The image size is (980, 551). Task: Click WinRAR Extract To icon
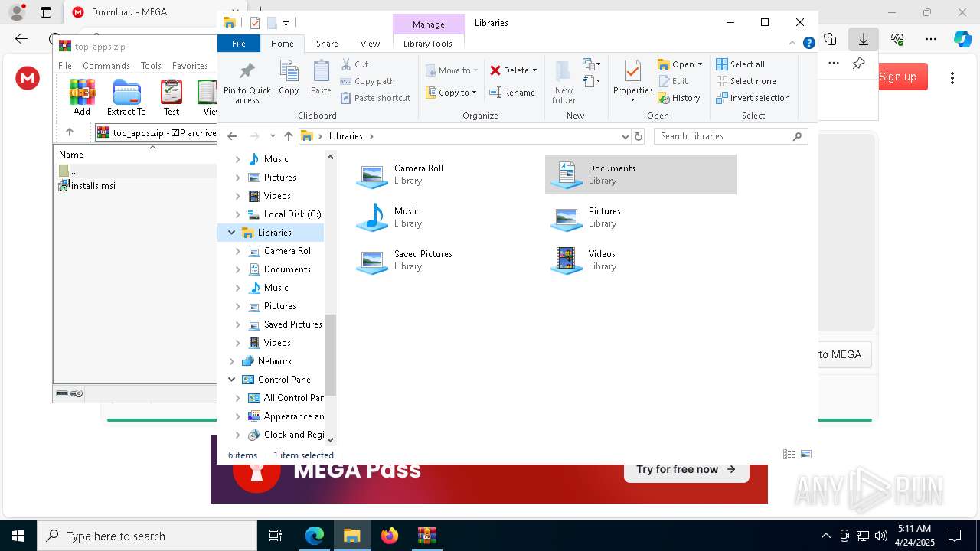(x=126, y=97)
